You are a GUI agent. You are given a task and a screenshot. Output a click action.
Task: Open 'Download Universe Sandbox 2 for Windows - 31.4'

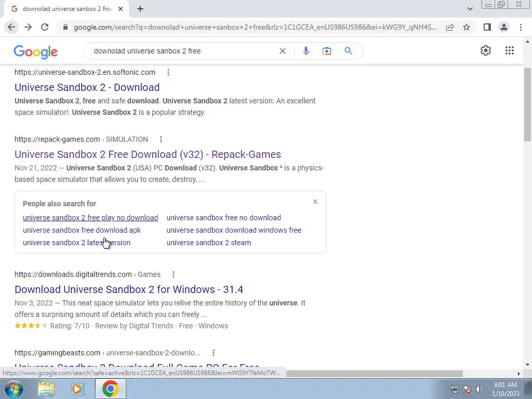[129, 289]
